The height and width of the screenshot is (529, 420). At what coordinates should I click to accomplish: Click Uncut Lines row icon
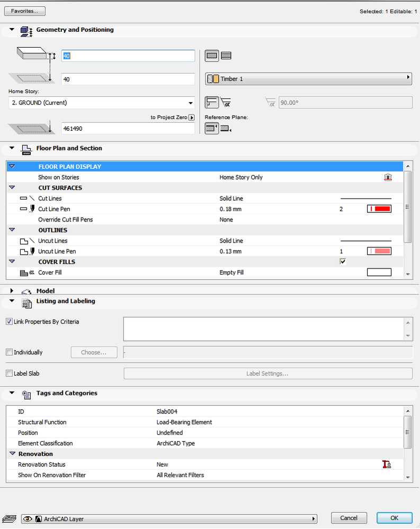[27, 241]
